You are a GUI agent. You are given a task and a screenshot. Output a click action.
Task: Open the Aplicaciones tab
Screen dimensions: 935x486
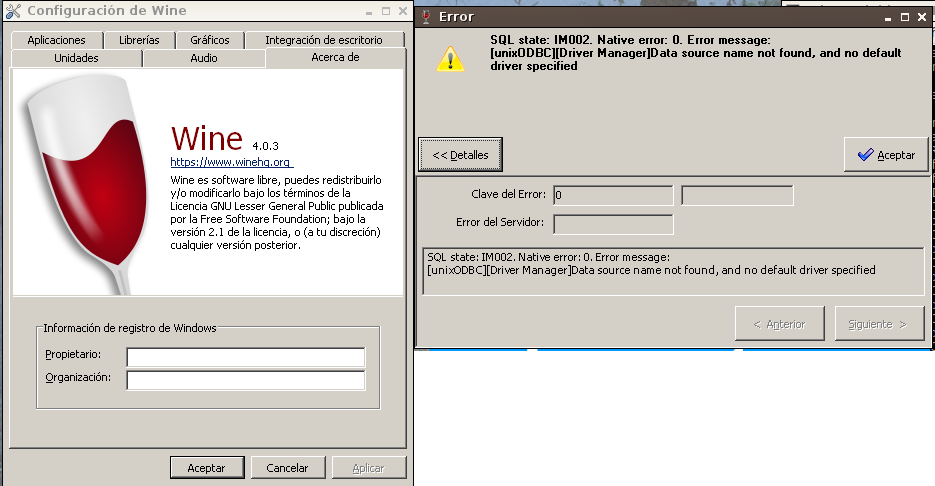[57, 40]
